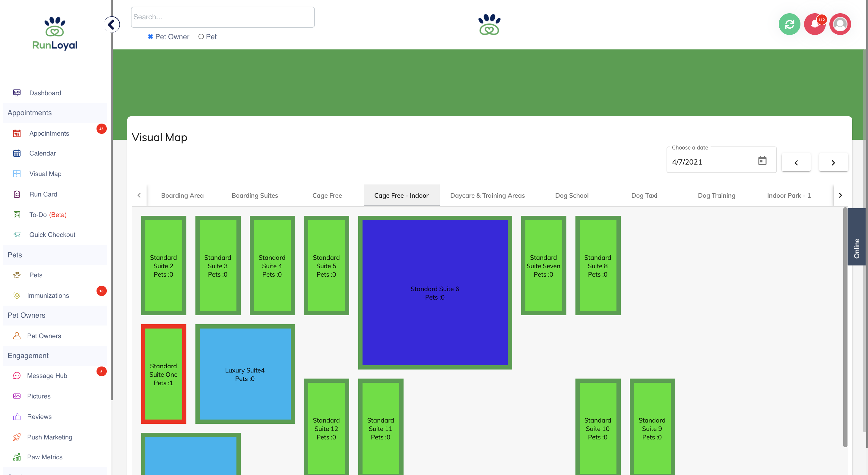
Task: Click the Dashboard monitor icon
Action: (17, 93)
